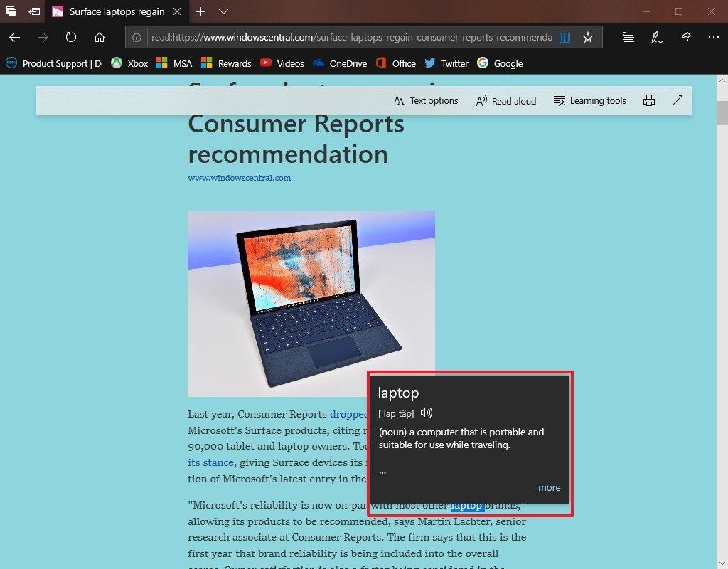Image resolution: width=728 pixels, height=569 pixels.
Task: Open Learning tools
Action: [x=589, y=100]
